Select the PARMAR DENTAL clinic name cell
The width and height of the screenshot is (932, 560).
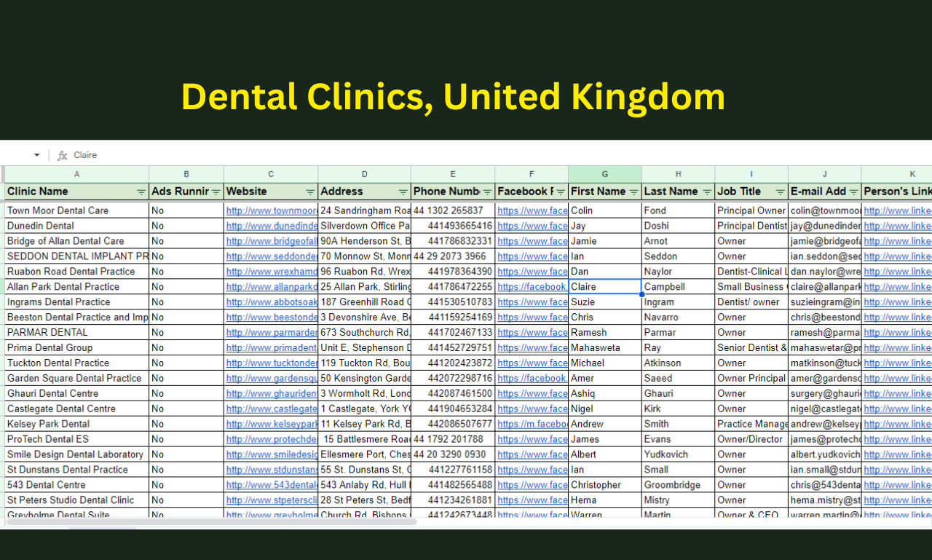[76, 333]
